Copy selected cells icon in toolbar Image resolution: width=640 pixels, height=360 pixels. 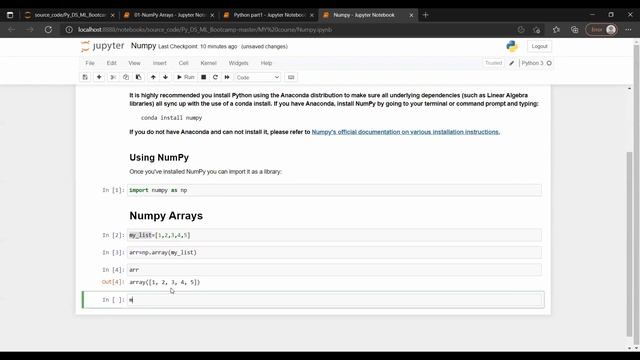[x=126, y=77]
